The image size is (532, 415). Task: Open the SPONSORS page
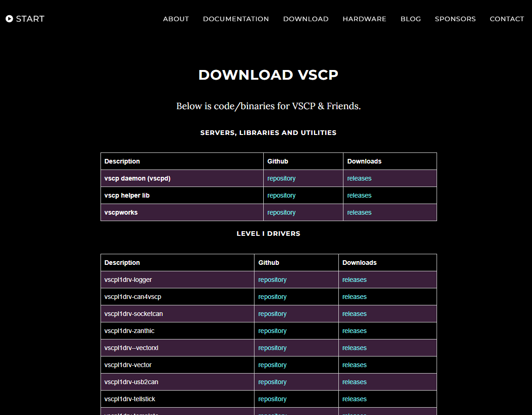[455, 19]
